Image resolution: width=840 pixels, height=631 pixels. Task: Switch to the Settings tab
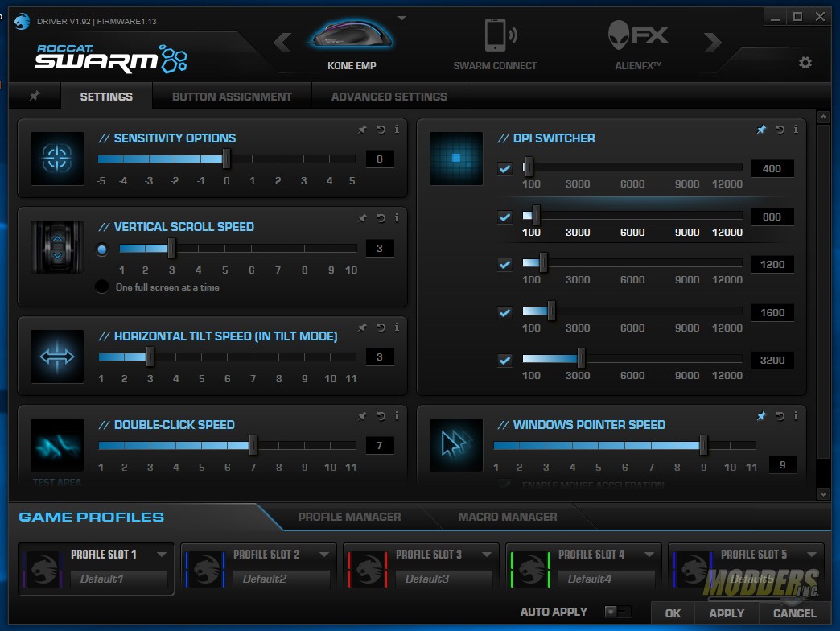click(x=106, y=97)
